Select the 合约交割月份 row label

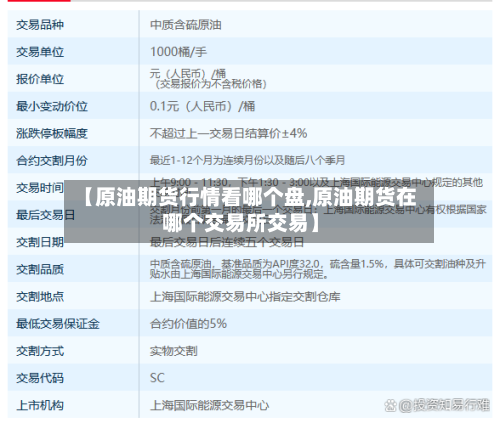pyautogui.click(x=52, y=161)
